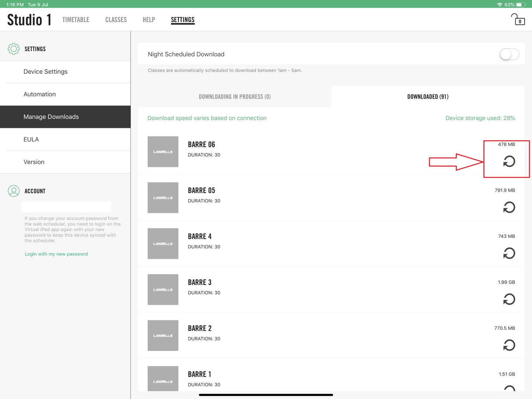This screenshot has height=399, width=532.
Task: Click the BARRE 06 thumbnail
Action: (163, 152)
